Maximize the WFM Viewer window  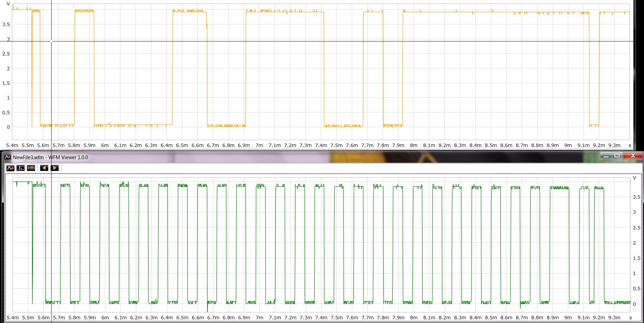pos(617,156)
